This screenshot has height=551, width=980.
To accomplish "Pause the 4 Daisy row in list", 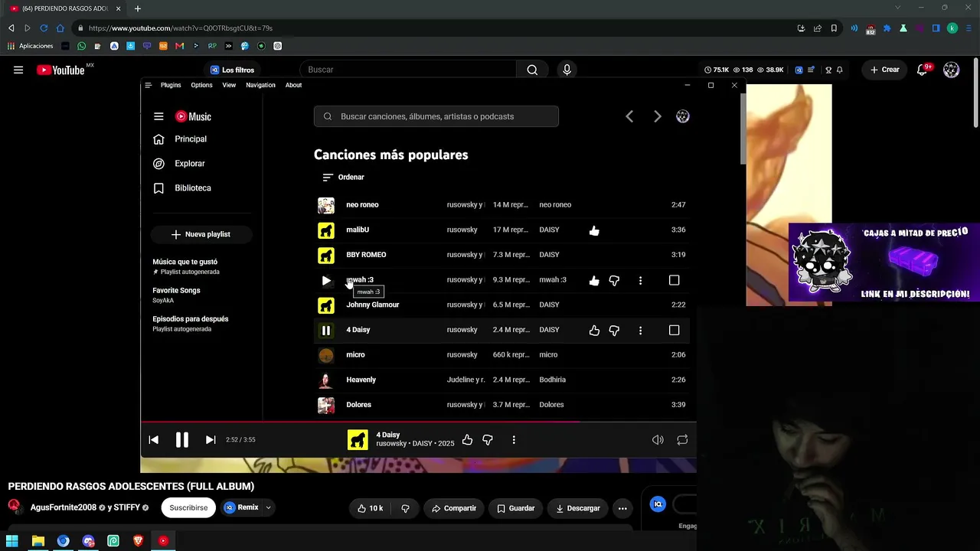I will point(326,330).
